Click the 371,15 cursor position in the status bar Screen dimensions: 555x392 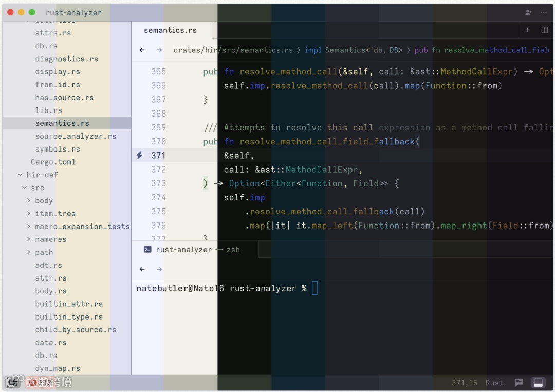pos(465,383)
